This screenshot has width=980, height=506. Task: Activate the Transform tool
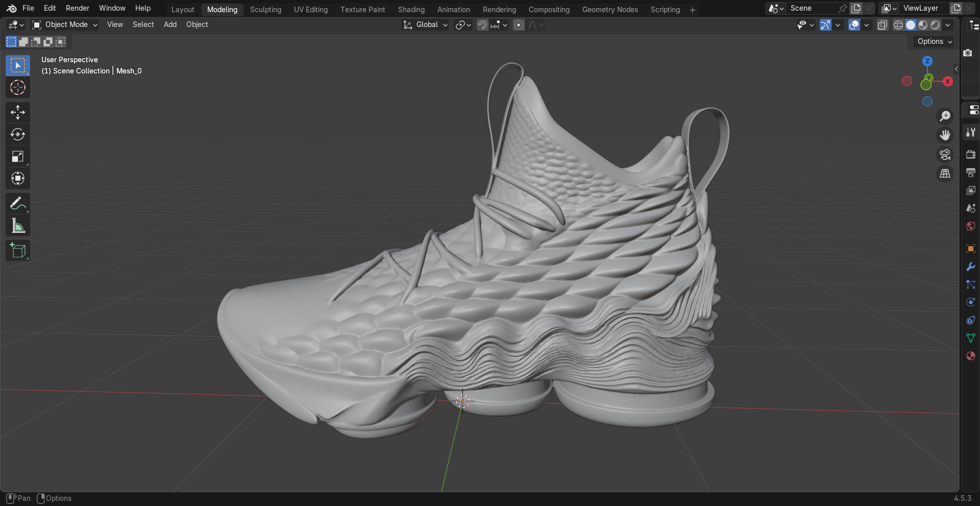pos(18,178)
